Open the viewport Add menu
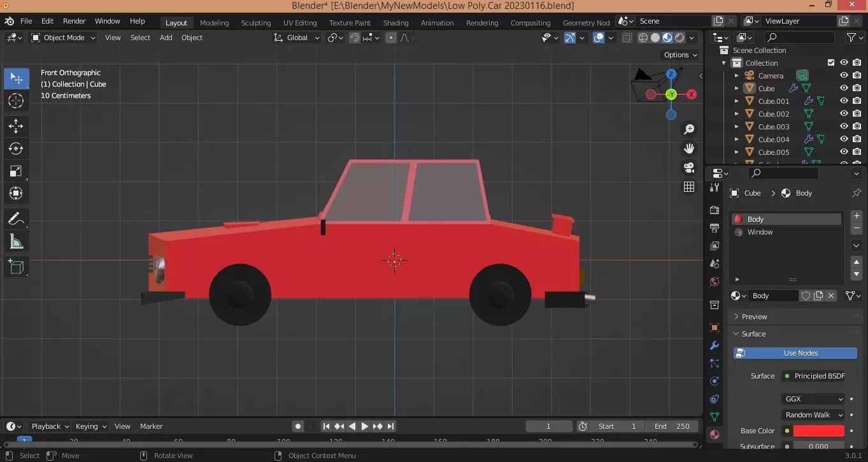Screen dimensions: 868x462 [x=166, y=38]
